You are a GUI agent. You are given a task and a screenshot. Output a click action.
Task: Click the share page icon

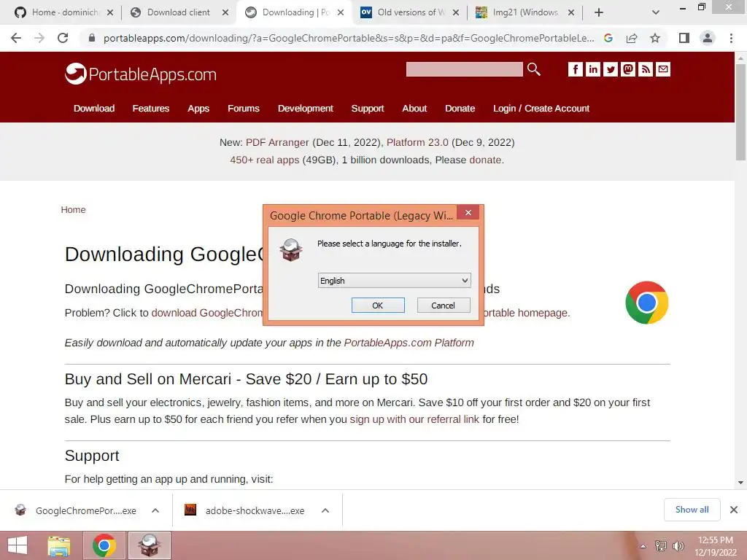point(632,38)
